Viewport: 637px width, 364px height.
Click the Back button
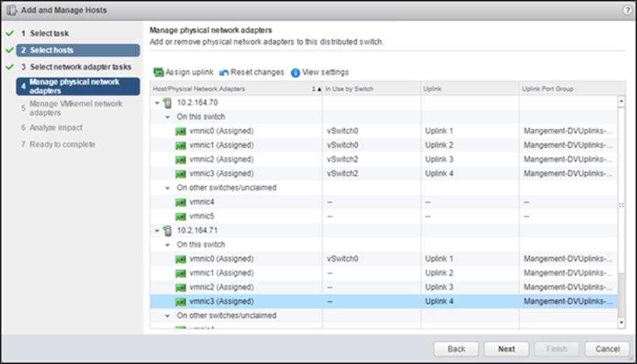coord(456,349)
